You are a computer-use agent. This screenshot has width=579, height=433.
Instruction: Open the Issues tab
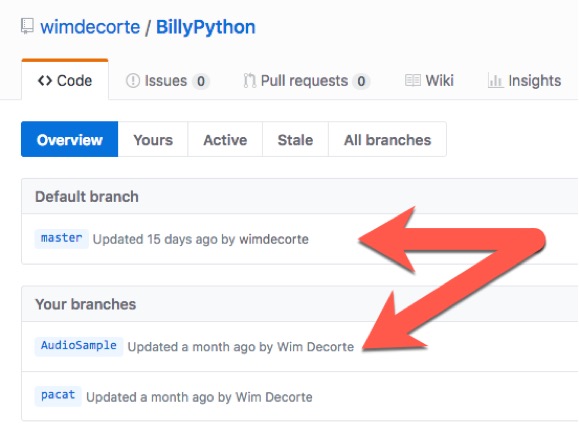pos(168,80)
